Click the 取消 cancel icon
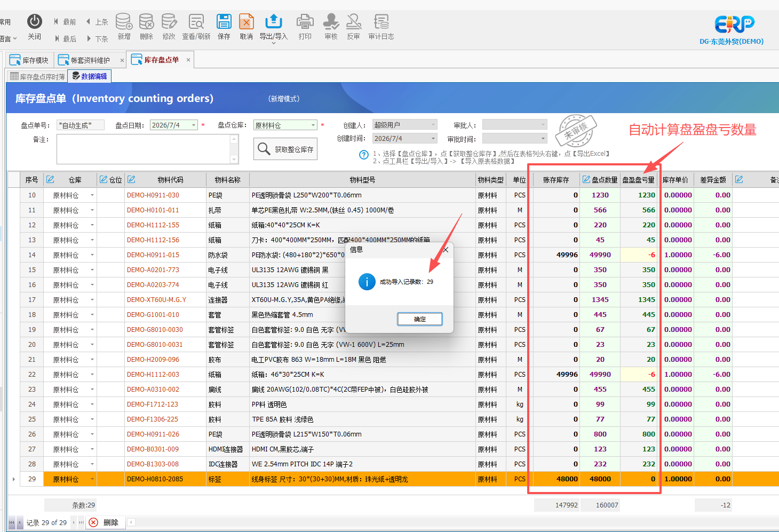 [247, 21]
